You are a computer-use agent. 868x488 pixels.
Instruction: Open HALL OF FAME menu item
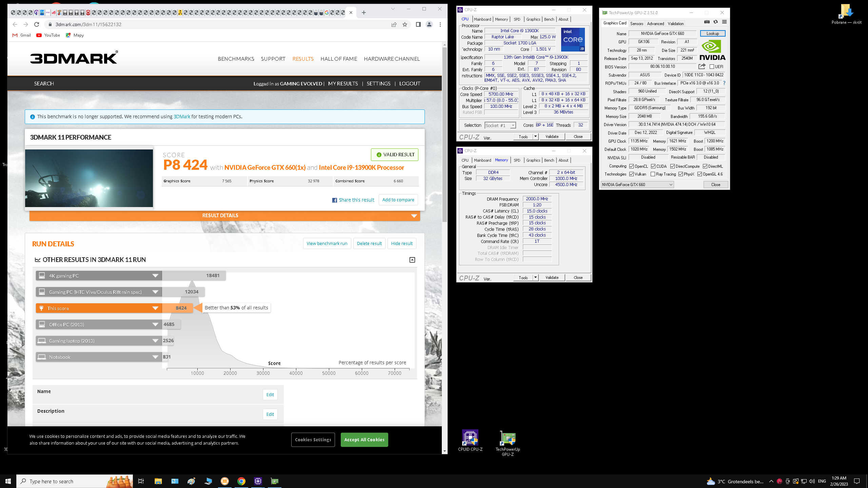click(x=339, y=59)
